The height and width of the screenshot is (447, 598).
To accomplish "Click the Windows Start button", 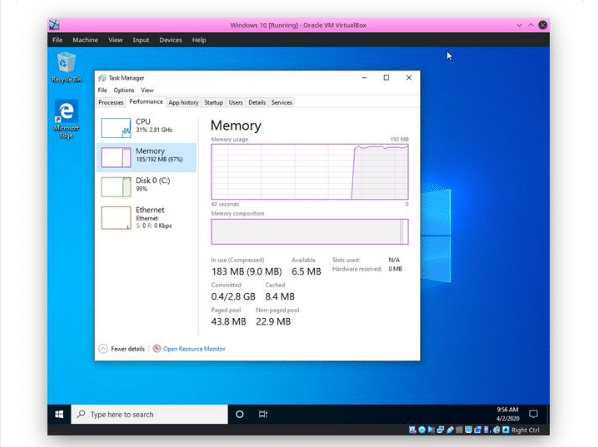I will [59, 414].
